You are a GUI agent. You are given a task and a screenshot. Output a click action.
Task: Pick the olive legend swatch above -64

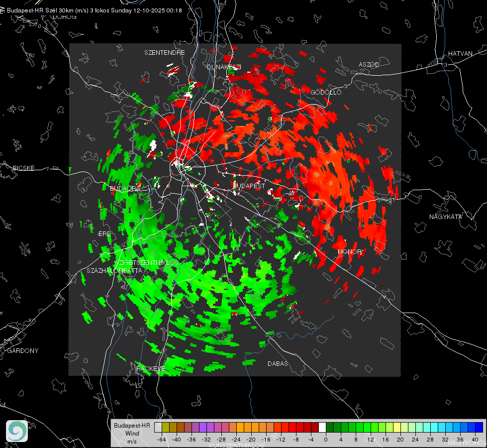tap(166, 428)
